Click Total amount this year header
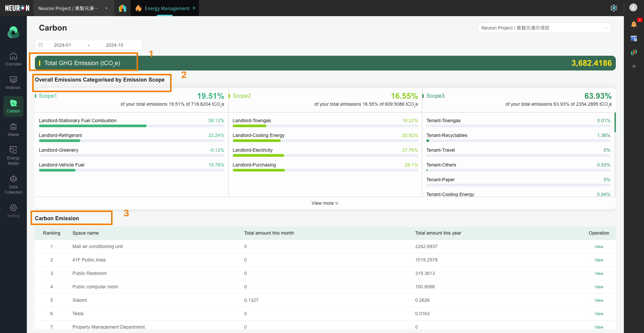This screenshot has height=333, width=644. (438, 233)
